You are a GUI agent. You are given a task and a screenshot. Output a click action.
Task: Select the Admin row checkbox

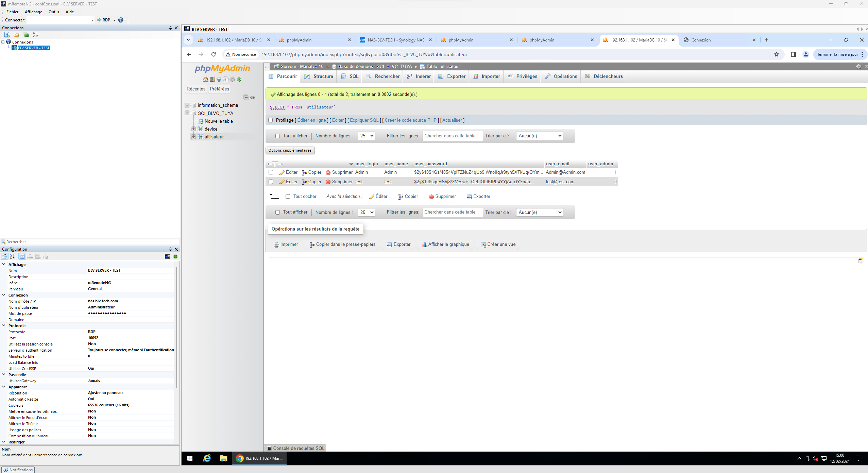[x=271, y=172]
